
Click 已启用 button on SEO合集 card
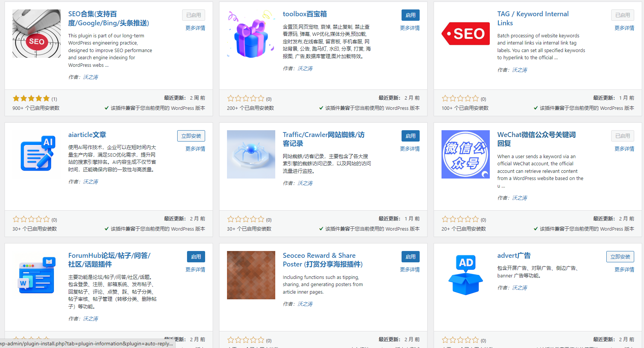point(193,15)
